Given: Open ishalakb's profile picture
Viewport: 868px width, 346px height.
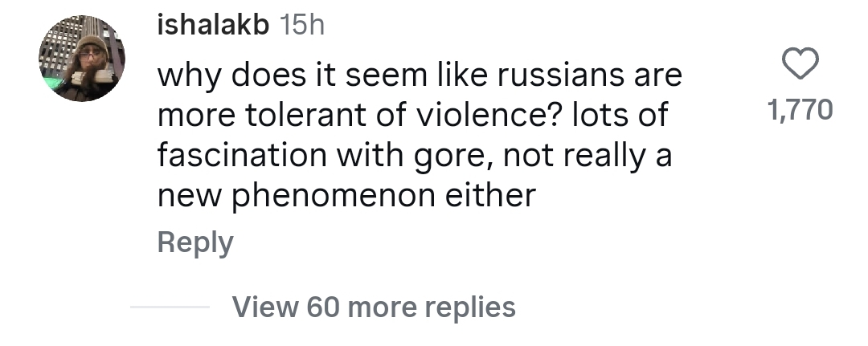Looking at the screenshot, I should pos(82,59).
